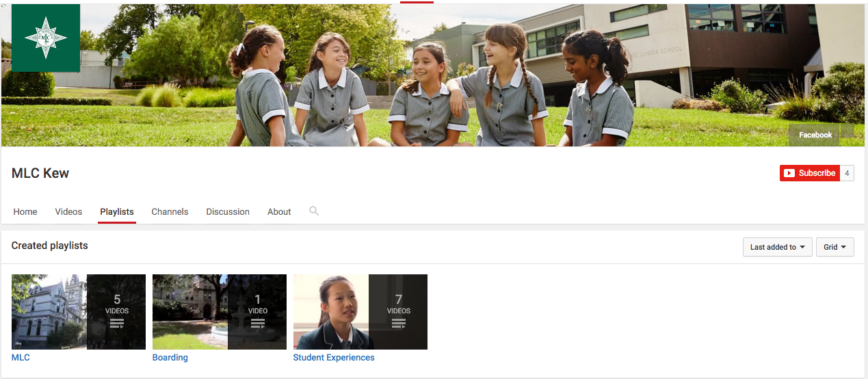
Task: Subscribe to the MLC Kew channel
Action: (809, 173)
